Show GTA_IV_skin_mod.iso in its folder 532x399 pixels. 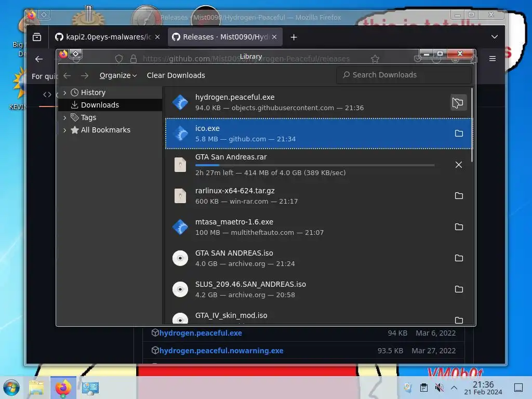click(x=459, y=320)
